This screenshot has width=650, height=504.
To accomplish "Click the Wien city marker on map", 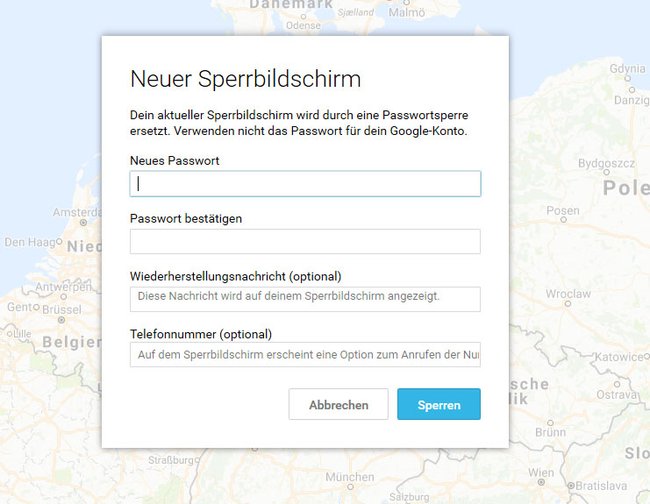I will pyautogui.click(x=541, y=482).
